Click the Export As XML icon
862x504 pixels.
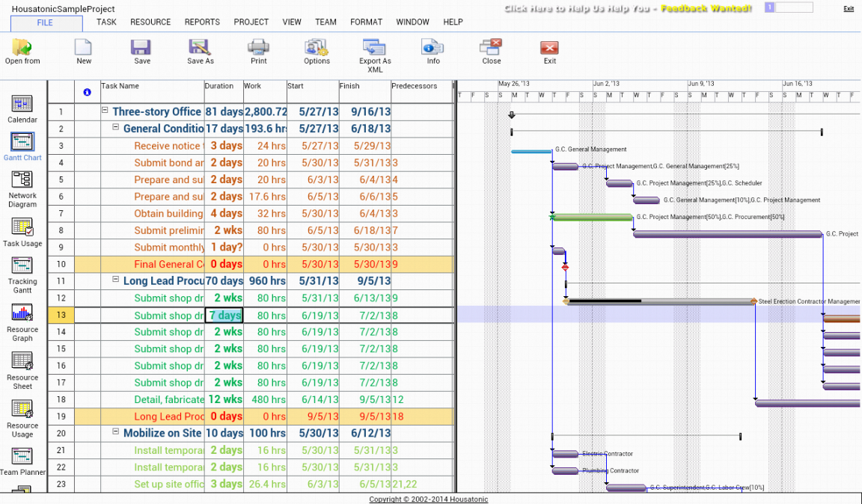pyautogui.click(x=374, y=48)
